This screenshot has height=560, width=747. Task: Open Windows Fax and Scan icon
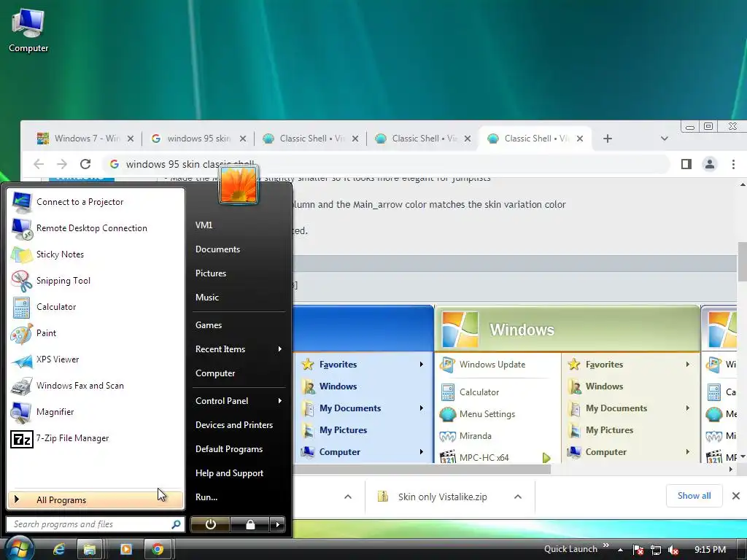[x=21, y=386]
